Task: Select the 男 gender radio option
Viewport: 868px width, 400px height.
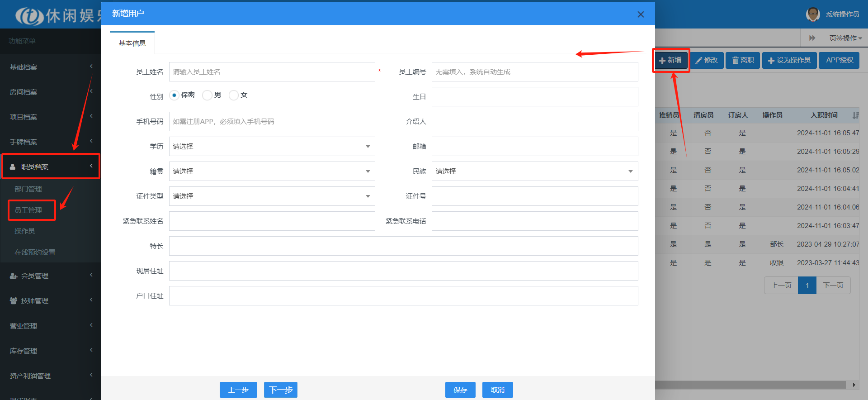Action: click(x=207, y=95)
